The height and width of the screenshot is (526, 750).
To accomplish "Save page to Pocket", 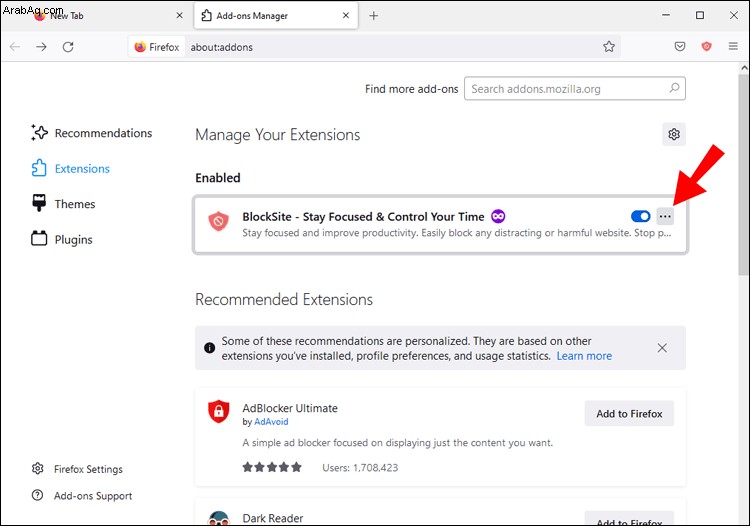I will (680, 46).
